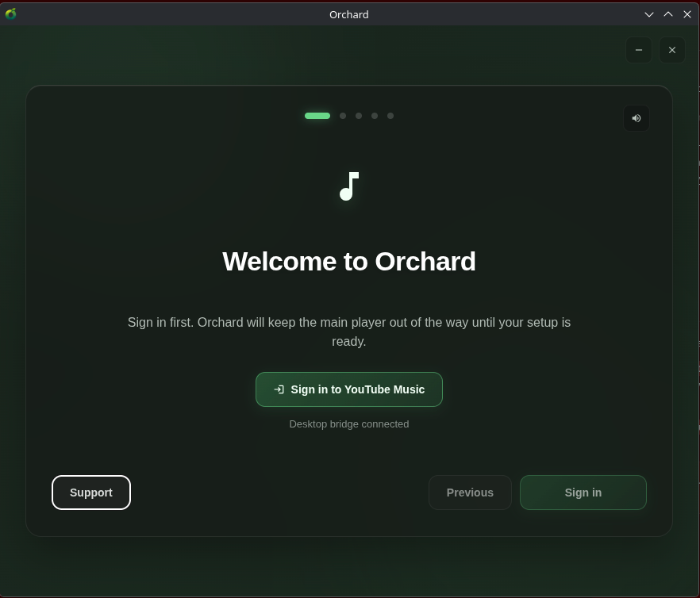Close window with title bar X

point(687,14)
